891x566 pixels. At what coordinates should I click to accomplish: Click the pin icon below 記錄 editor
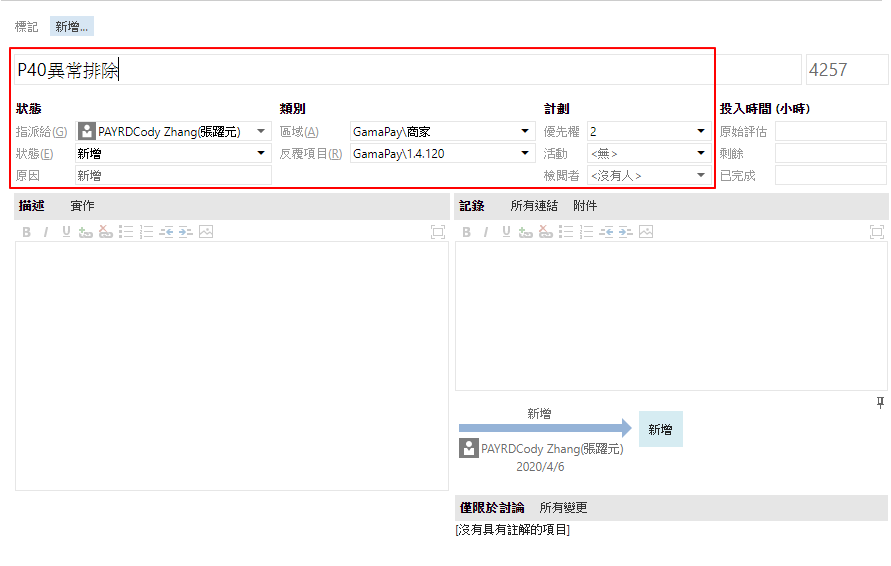pyautogui.click(x=880, y=402)
